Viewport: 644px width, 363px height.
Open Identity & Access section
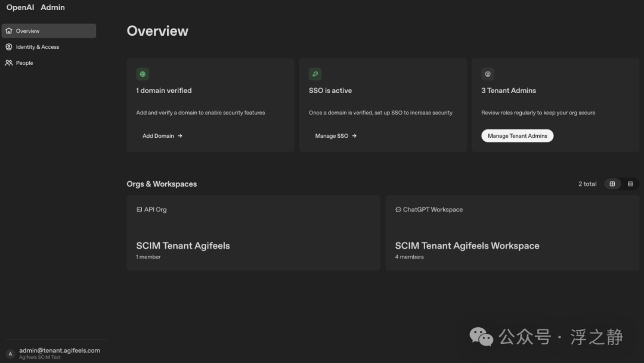(49, 47)
